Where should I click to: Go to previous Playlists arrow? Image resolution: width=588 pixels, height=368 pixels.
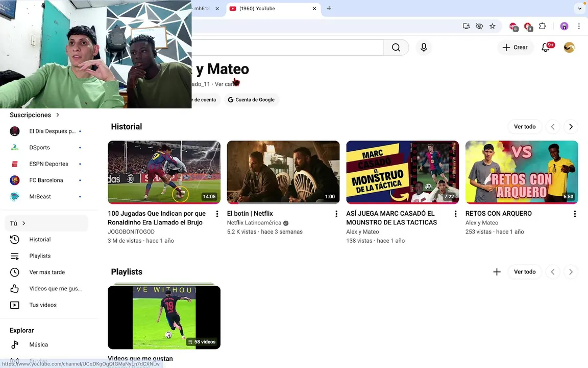point(553,272)
